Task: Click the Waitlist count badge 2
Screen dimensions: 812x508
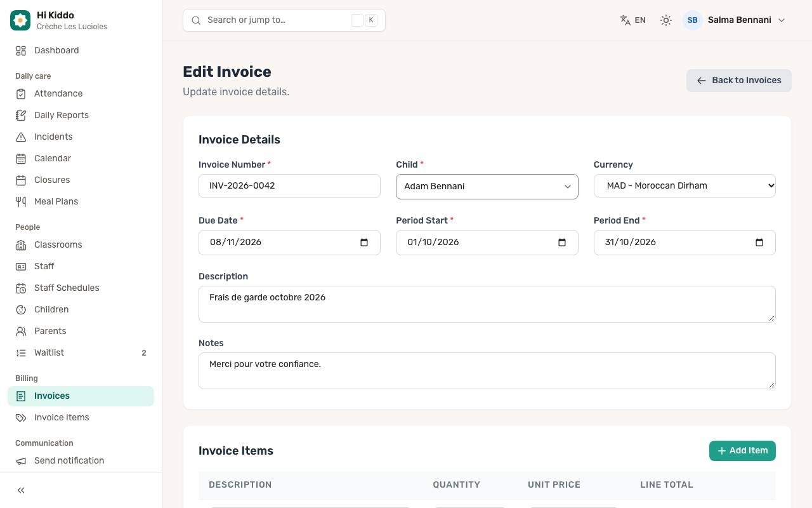Action: 144,353
